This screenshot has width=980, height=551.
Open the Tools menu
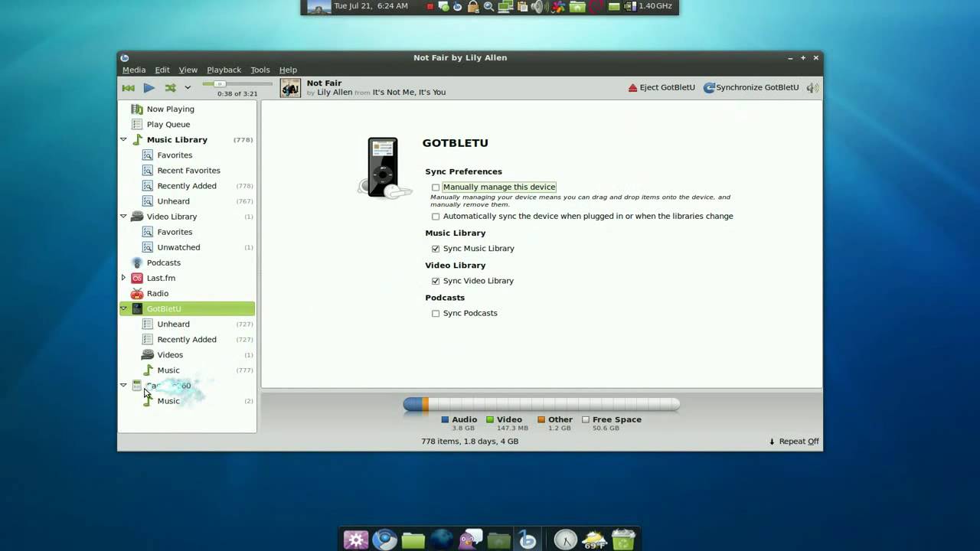click(260, 70)
